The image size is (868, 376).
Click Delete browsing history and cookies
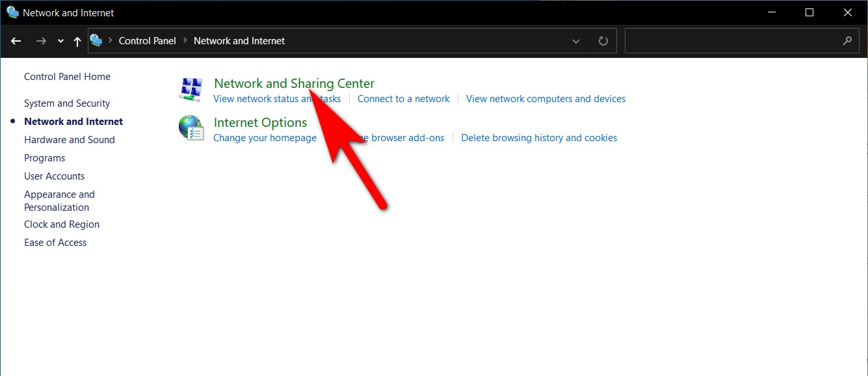click(x=539, y=138)
